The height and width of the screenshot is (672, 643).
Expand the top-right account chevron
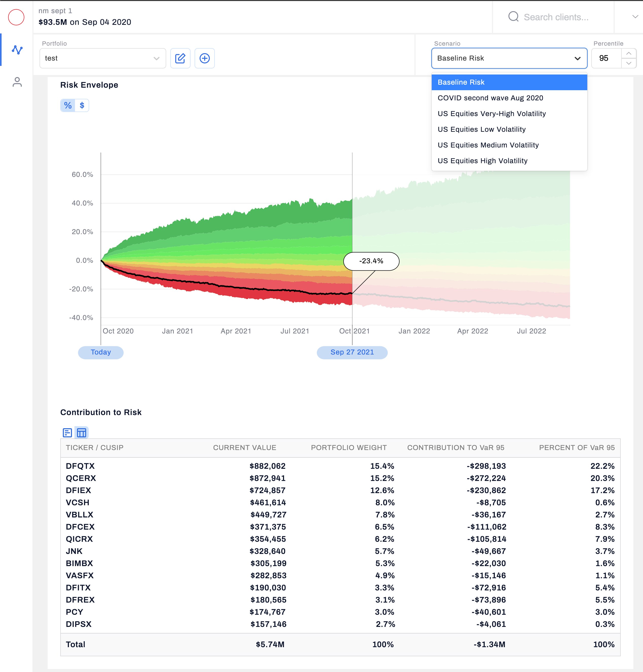coord(635,16)
